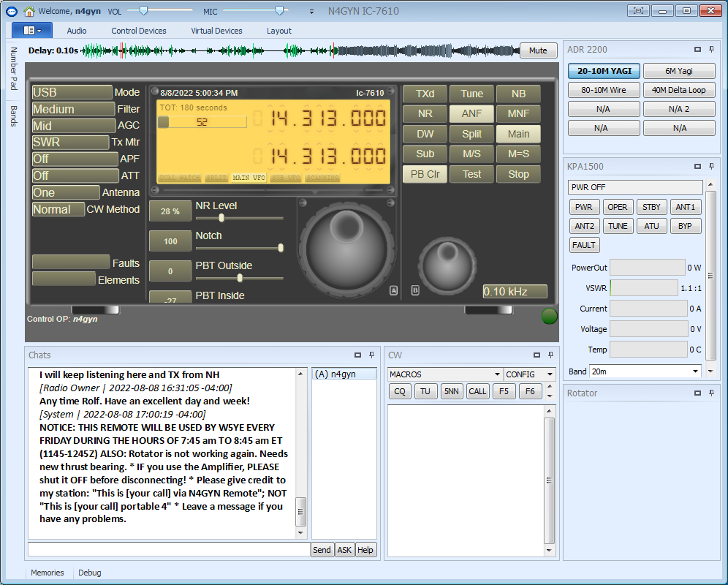Click the small sub tuning knob
This screenshot has height=585, width=728.
[x=447, y=265]
